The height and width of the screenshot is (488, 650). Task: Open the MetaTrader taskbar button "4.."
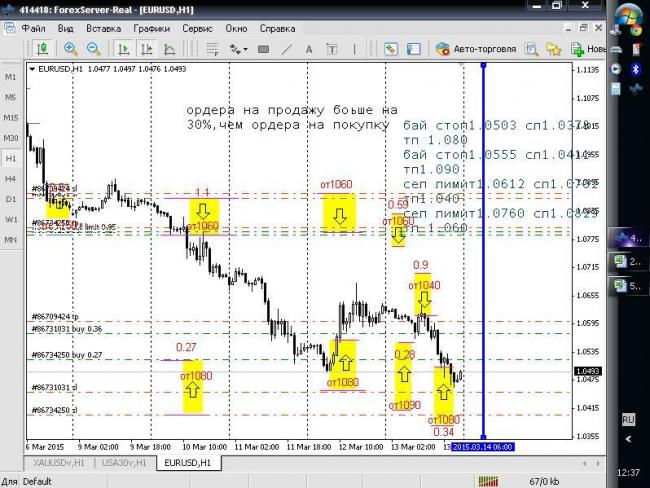(629, 238)
